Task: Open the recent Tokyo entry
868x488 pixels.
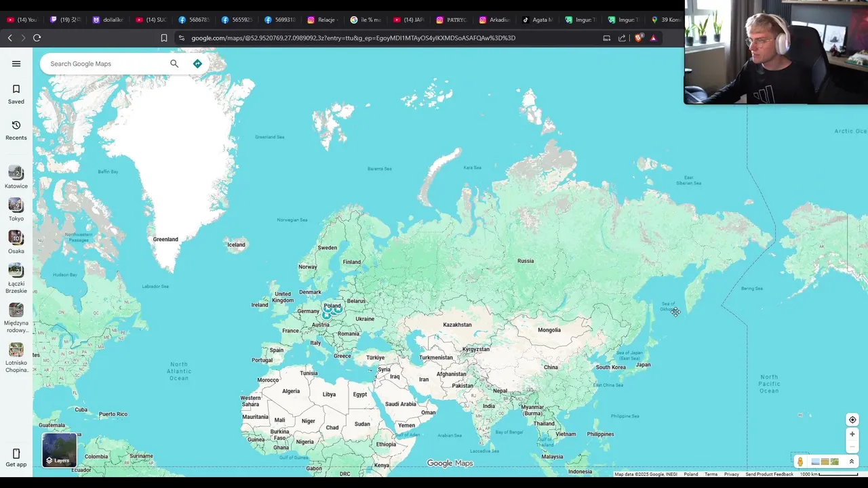Action: pos(16,210)
